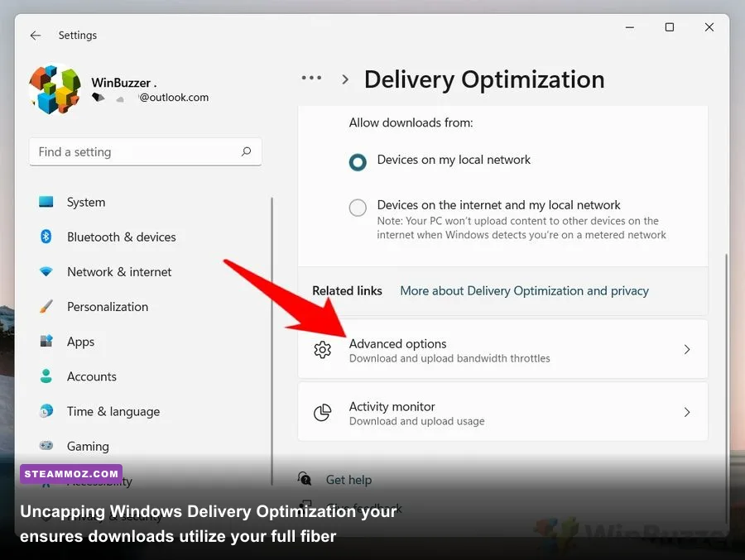The image size is (745, 560).
Task: Focus the Find a setting search box
Action: (x=146, y=152)
